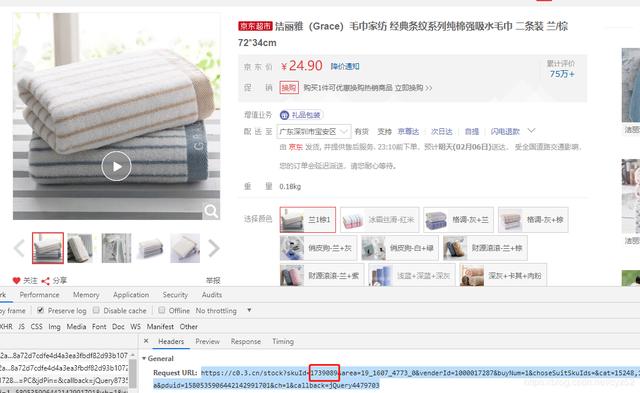Open the Response tab
The image size is (640, 393).
point(246,341)
